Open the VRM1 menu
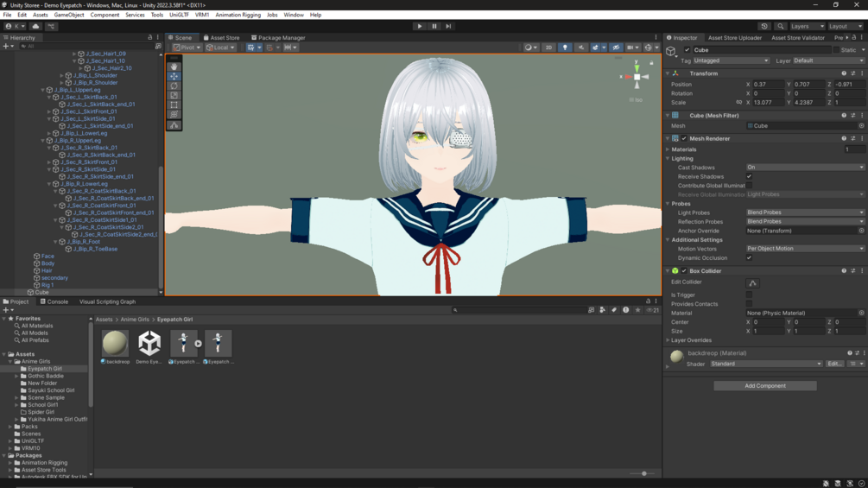The height and width of the screenshot is (488, 868). click(202, 15)
